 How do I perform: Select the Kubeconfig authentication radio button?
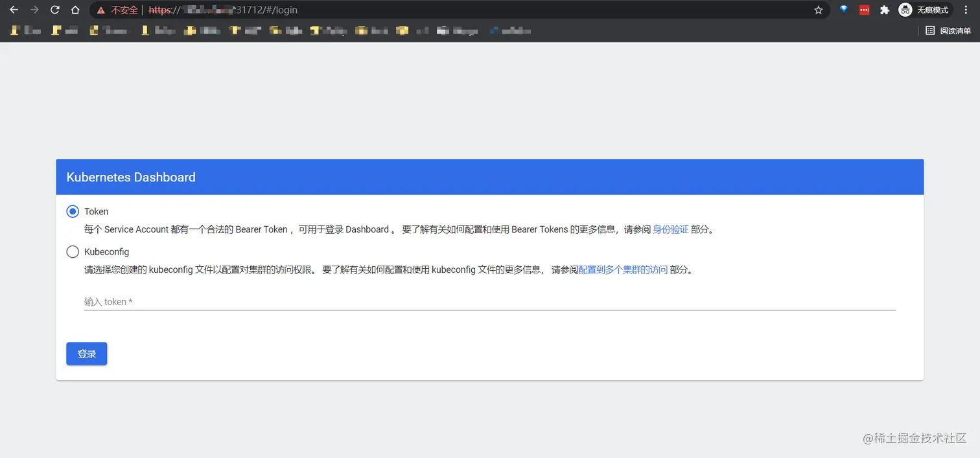(x=73, y=251)
